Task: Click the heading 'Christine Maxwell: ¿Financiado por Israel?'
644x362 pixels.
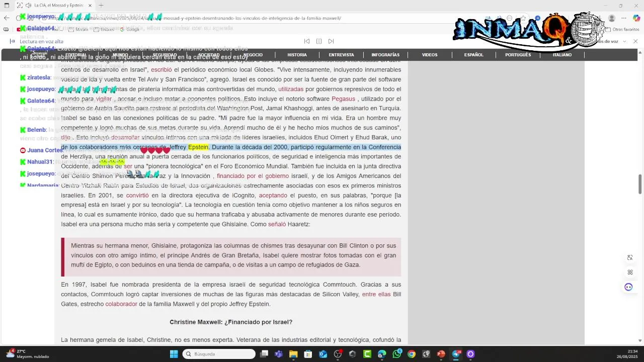Action: coord(231,322)
